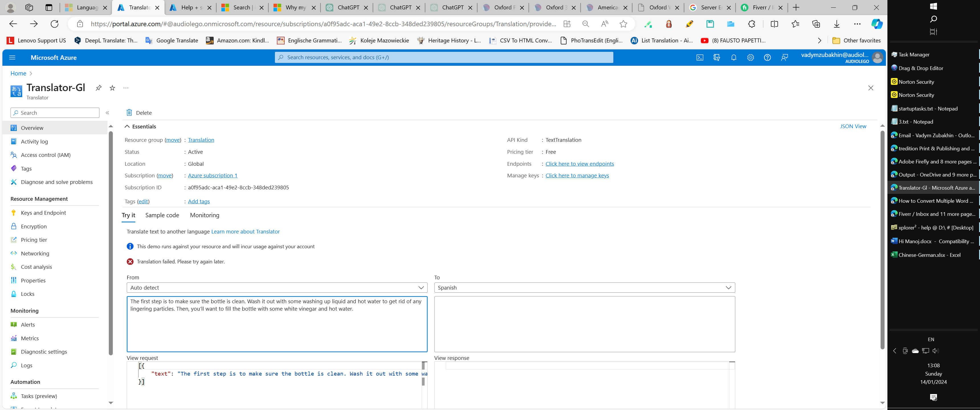Image resolution: width=980 pixels, height=410 pixels.
Task: Show more bookmarks chevron in favorites bar
Action: 819,40
